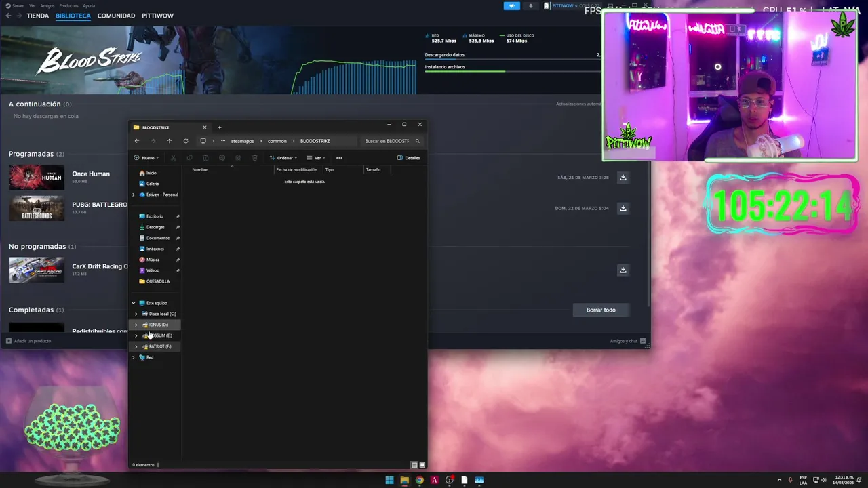The image size is (868, 488).
Task: Expand Disco local (C:) drive
Action: [136, 314]
